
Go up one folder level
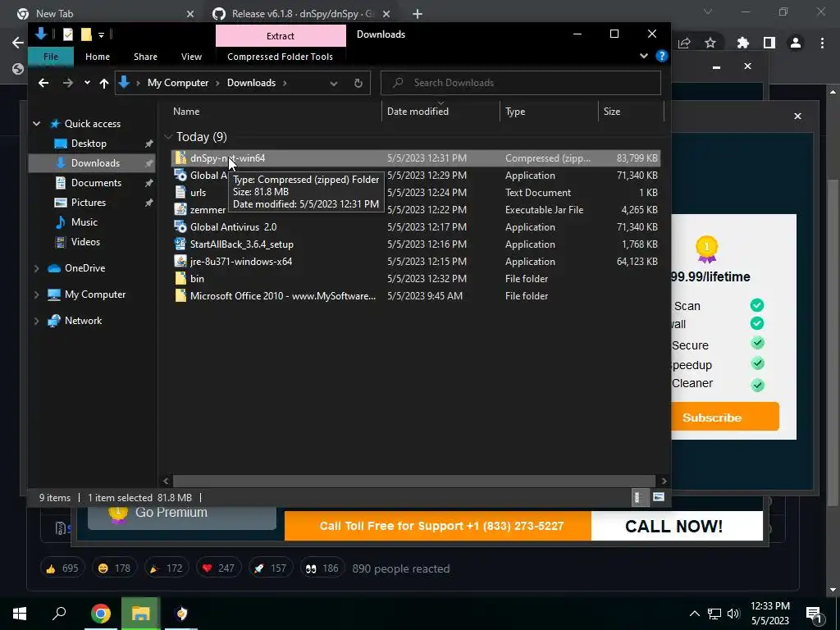tap(104, 83)
